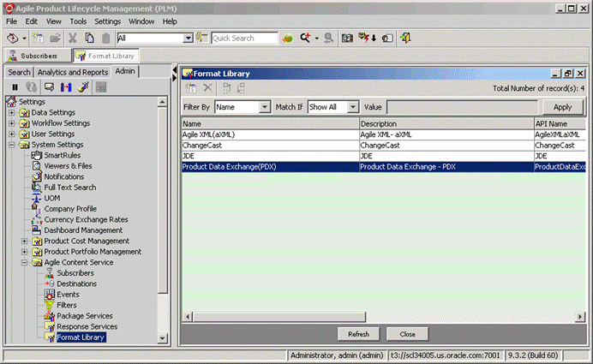Open the Filter By Name dropdown
The width and height of the screenshot is (593, 364).
coord(265,107)
